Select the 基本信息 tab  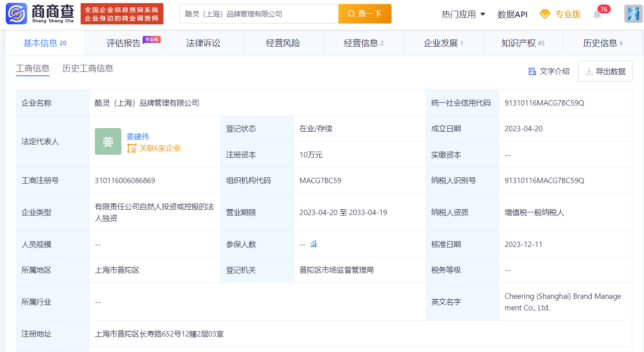(45, 43)
